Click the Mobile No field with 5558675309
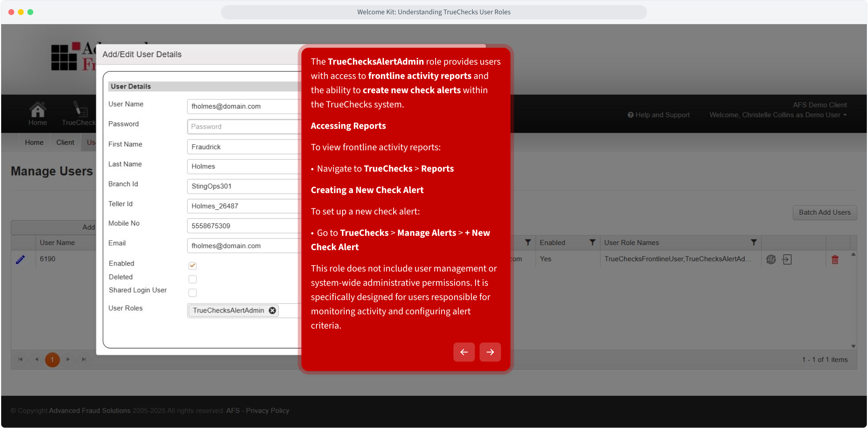Viewport: 868px width, 428px height. click(244, 226)
